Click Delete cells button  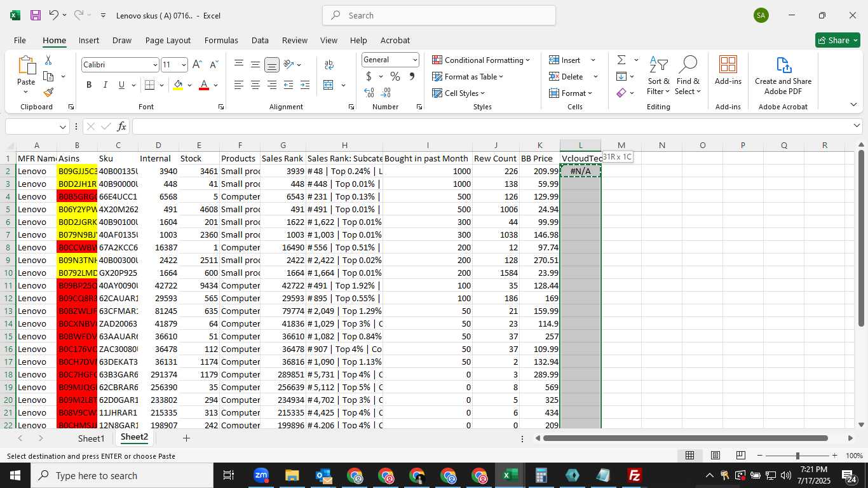tap(567, 76)
